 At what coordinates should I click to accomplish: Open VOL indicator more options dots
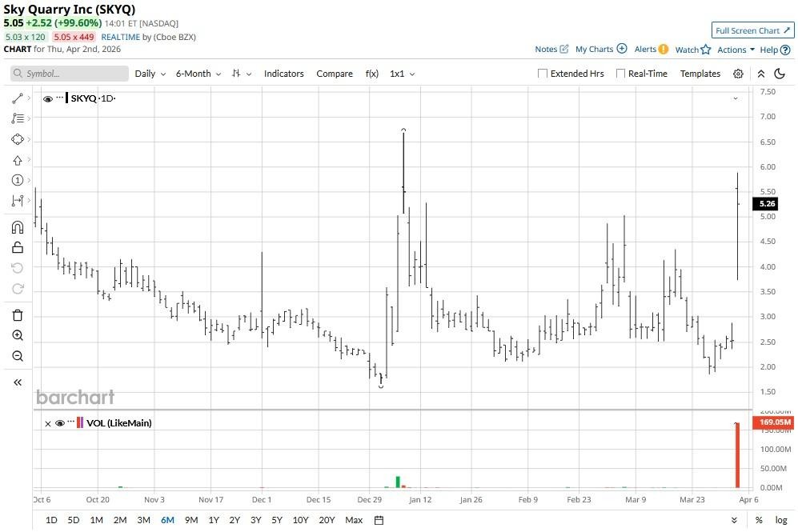click(x=70, y=421)
